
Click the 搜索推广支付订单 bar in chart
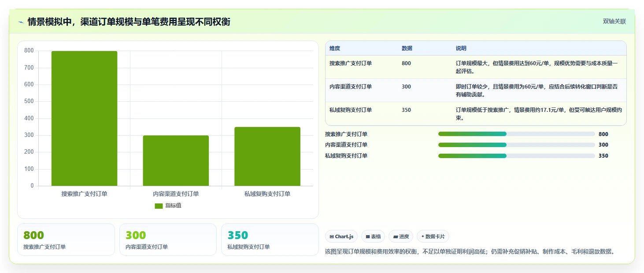84,118
